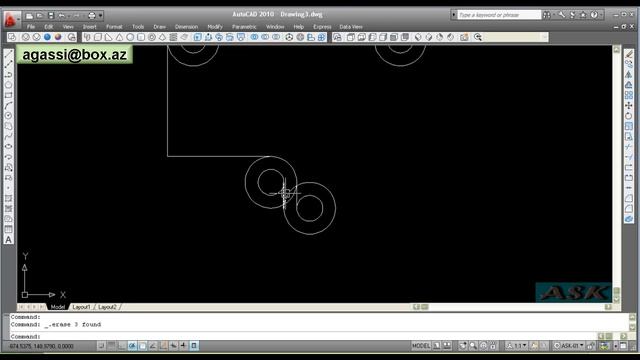Toggle Snap mode in status bar

(101, 346)
